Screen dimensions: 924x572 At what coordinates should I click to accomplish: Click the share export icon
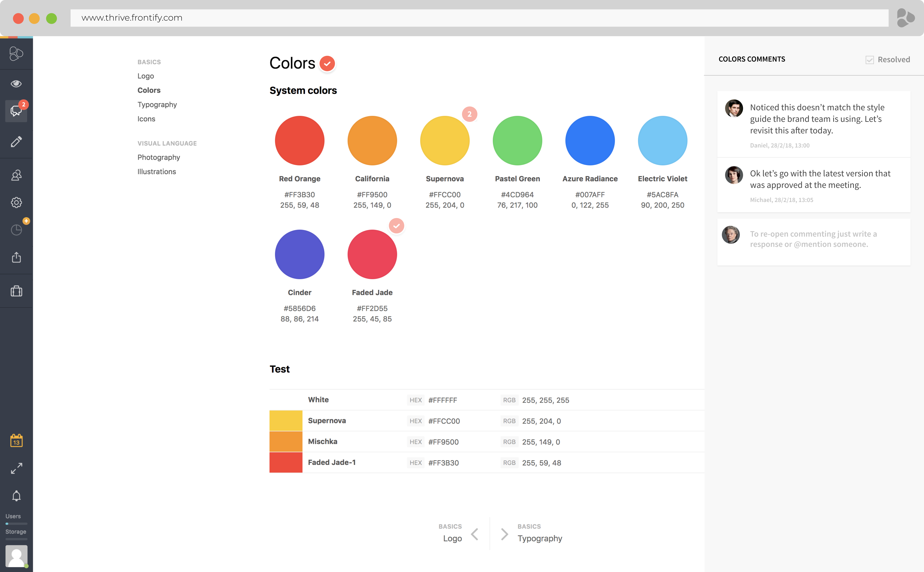(16, 257)
